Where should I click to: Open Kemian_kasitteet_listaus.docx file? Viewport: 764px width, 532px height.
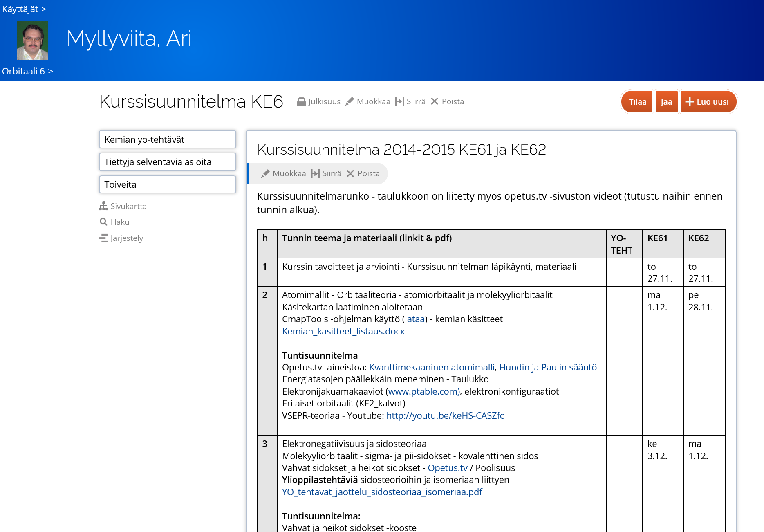343,331
